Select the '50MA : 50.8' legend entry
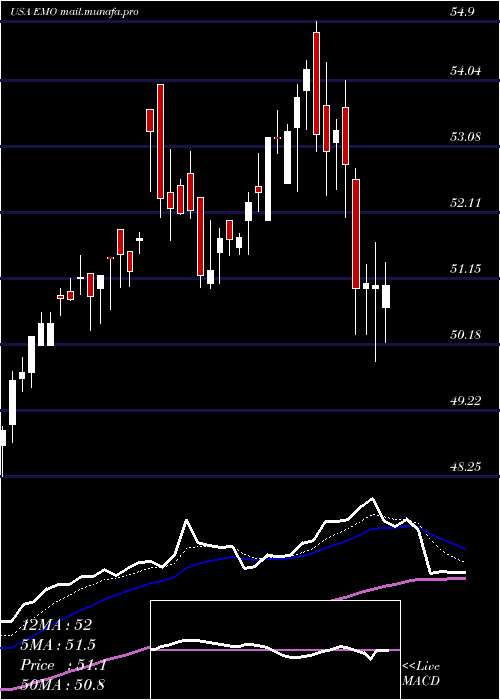Viewport: 500px width, 700px height. [62, 685]
